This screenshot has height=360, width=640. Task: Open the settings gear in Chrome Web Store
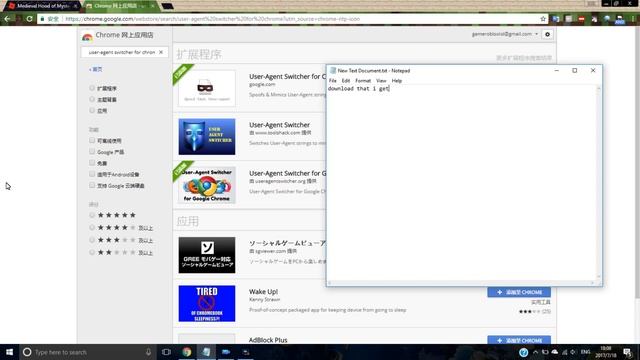pyautogui.click(x=547, y=34)
